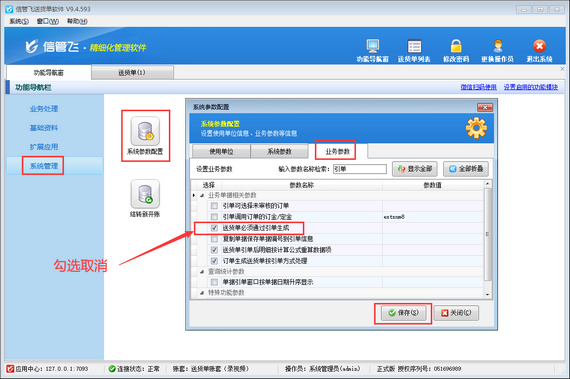
Task: Open the 结转新开账 database icon
Action: click(x=145, y=194)
